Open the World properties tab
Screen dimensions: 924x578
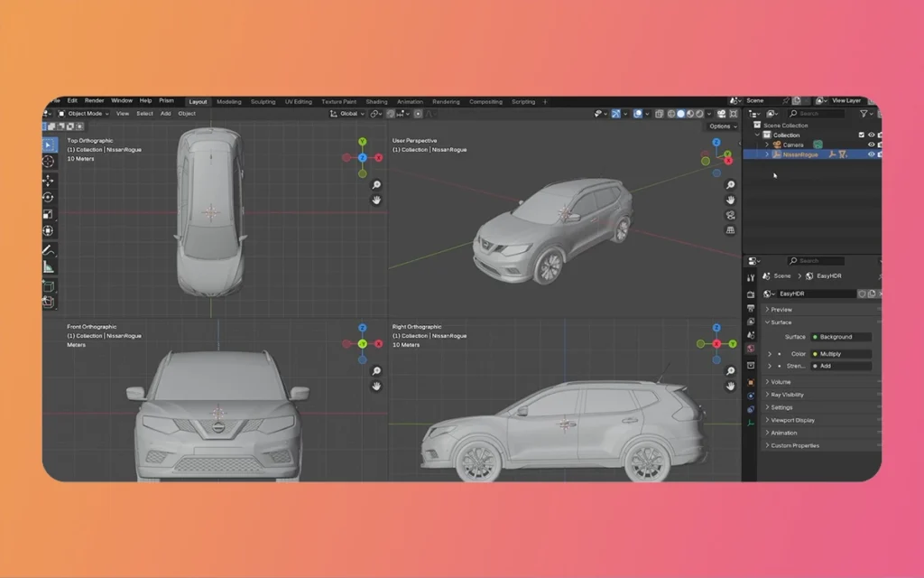pyautogui.click(x=751, y=349)
